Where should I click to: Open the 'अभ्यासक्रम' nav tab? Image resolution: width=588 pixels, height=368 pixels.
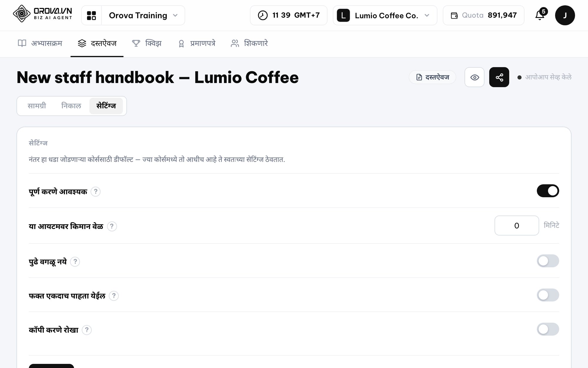click(40, 43)
